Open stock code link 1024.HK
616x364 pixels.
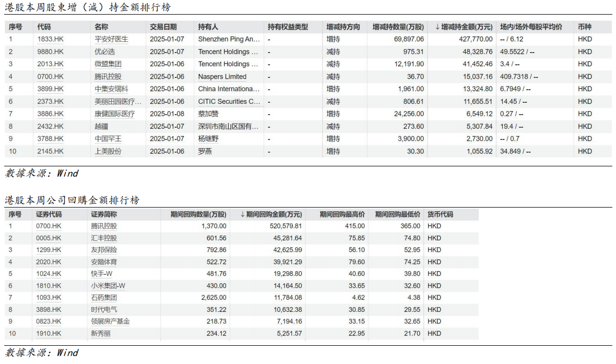point(49,274)
